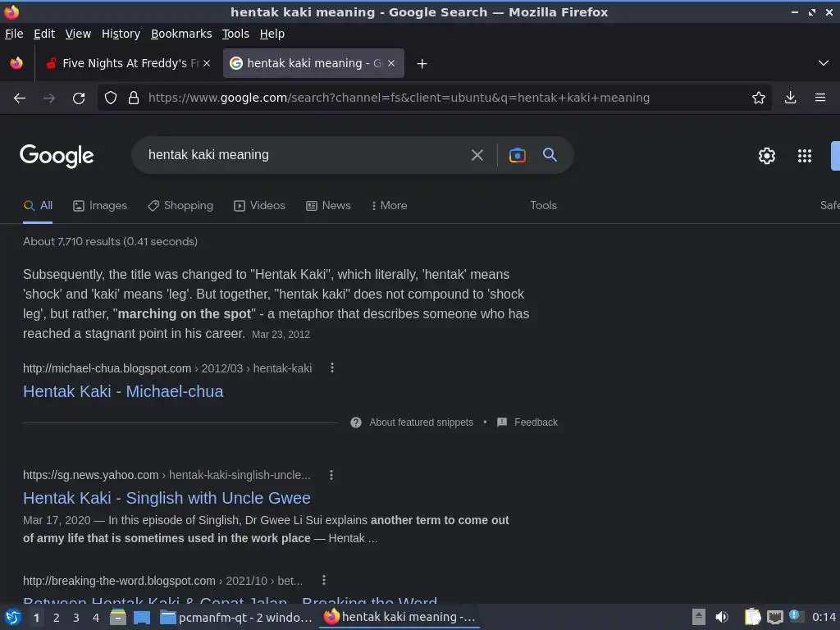Image resolution: width=840 pixels, height=630 pixels.
Task: Switch to virtual desktop 2
Action: pos(57,618)
